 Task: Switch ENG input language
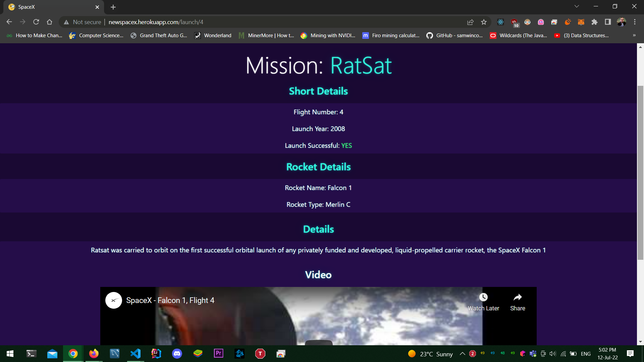[x=586, y=354]
